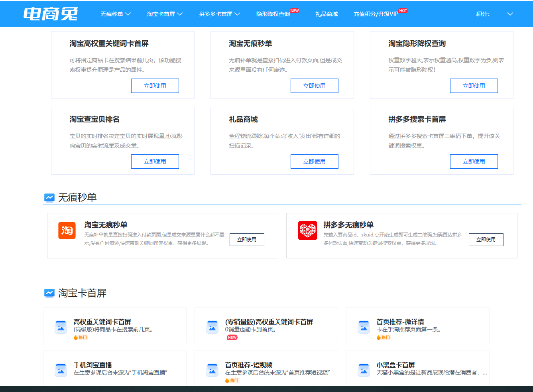Click the description starting 通过拼多多搜索卡首屏二维码下单

(444, 141)
